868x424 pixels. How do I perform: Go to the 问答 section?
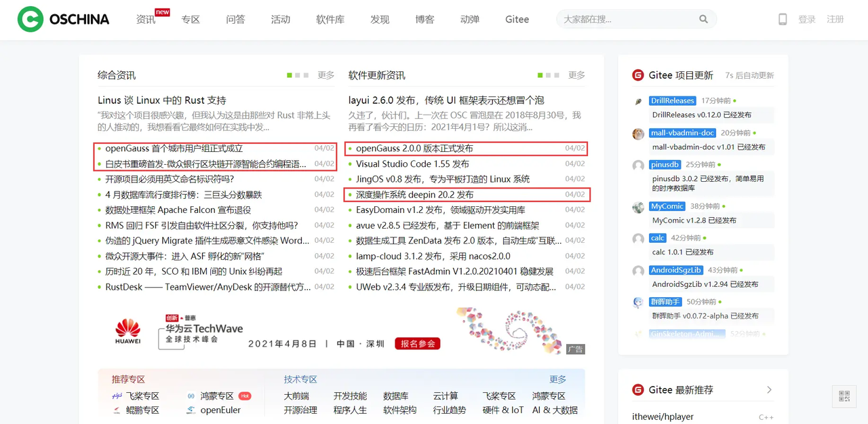click(235, 20)
